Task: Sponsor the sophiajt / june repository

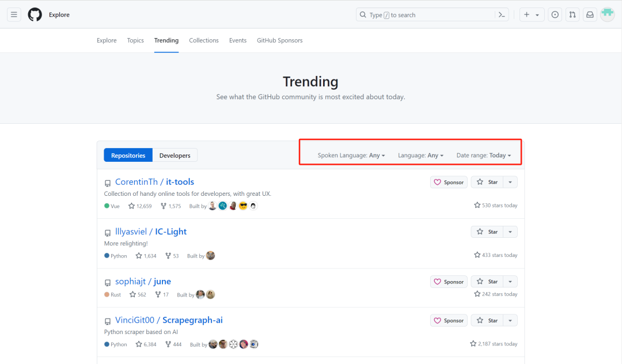Action: (449, 282)
